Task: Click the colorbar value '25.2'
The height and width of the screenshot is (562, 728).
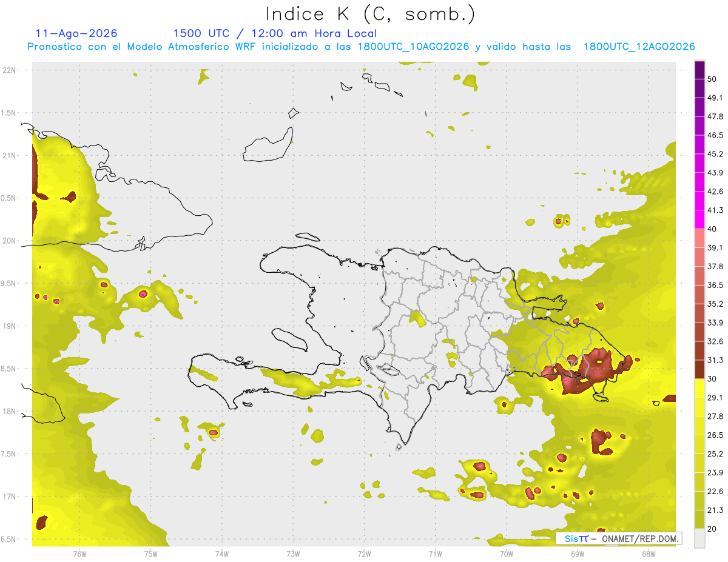Action: pyautogui.click(x=715, y=454)
